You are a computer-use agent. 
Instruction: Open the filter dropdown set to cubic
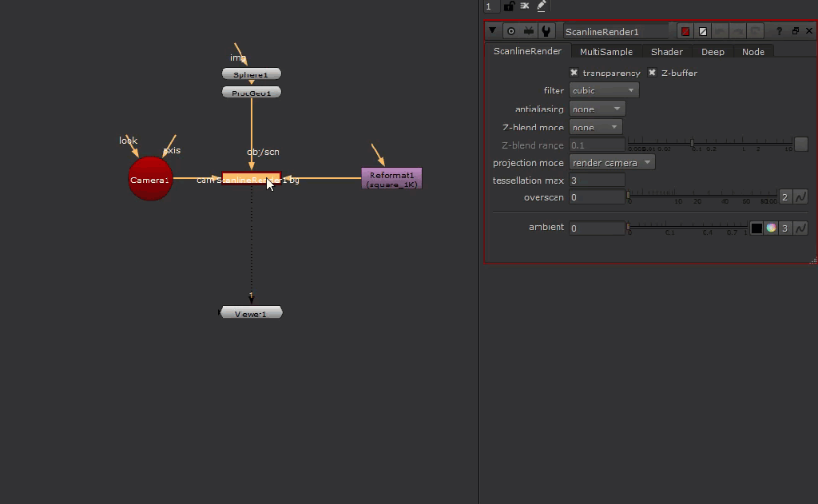[604, 91]
